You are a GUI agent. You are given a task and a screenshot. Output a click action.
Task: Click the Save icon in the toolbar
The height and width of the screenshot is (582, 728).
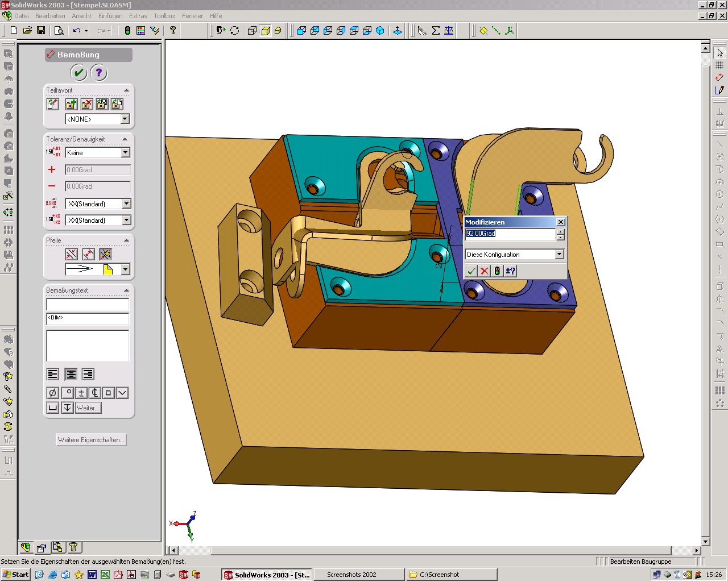[41, 31]
